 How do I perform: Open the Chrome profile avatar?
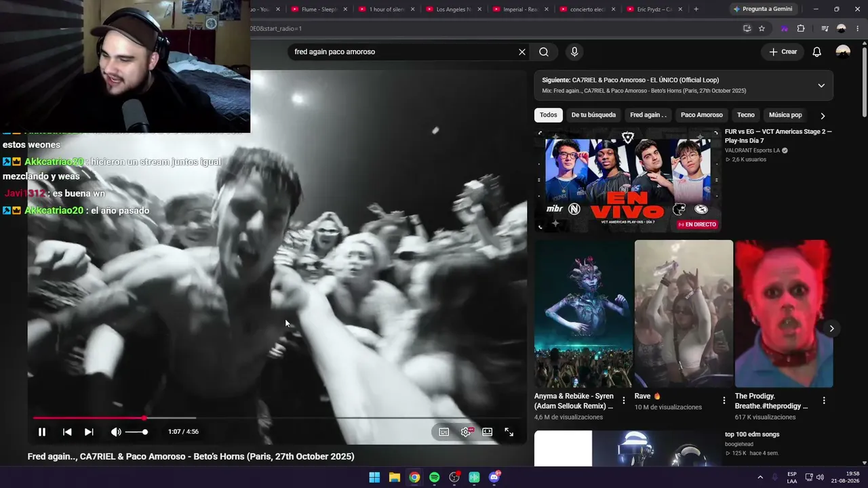pos(842,28)
